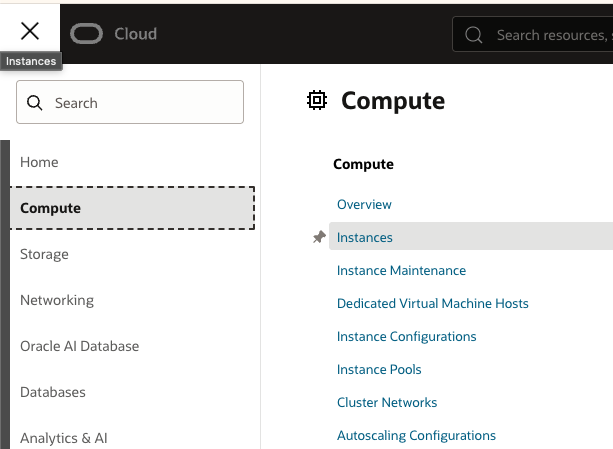This screenshot has height=449, width=613.
Task: Open the Compute Overview link
Action: click(364, 204)
